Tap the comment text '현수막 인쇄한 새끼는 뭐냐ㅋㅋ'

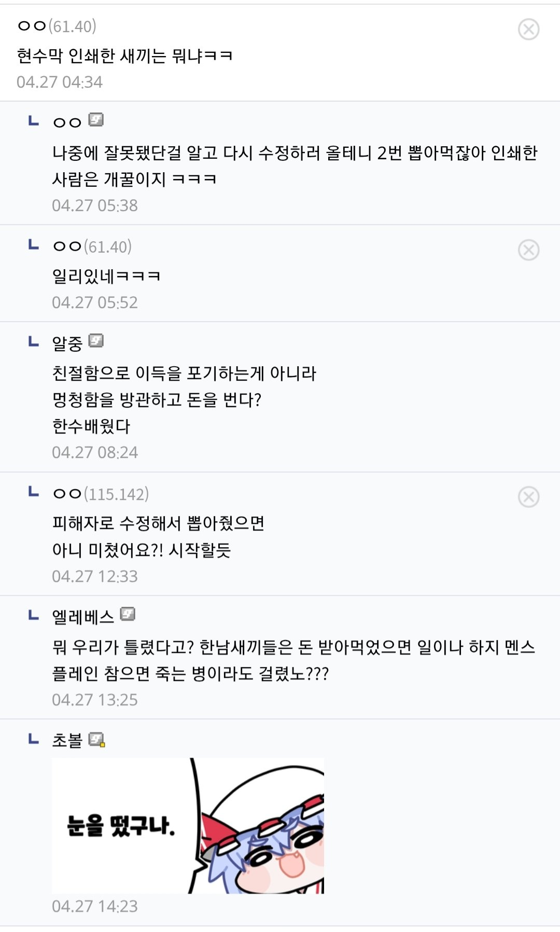124,55
